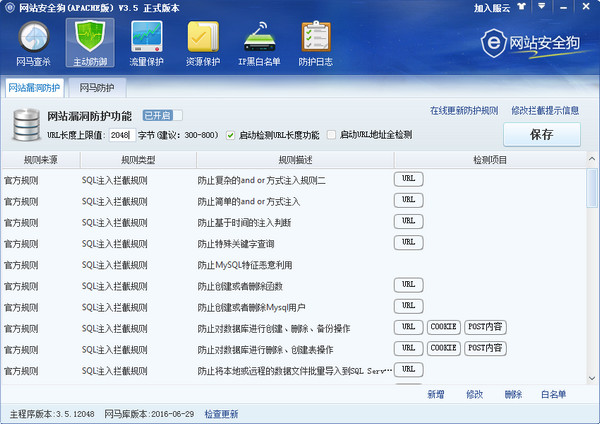
Task: Click scrollbar down arrow in rules list
Action: pyautogui.click(x=592, y=378)
